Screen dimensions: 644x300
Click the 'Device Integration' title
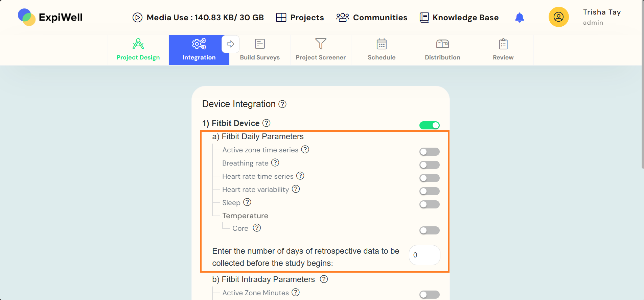(x=239, y=104)
